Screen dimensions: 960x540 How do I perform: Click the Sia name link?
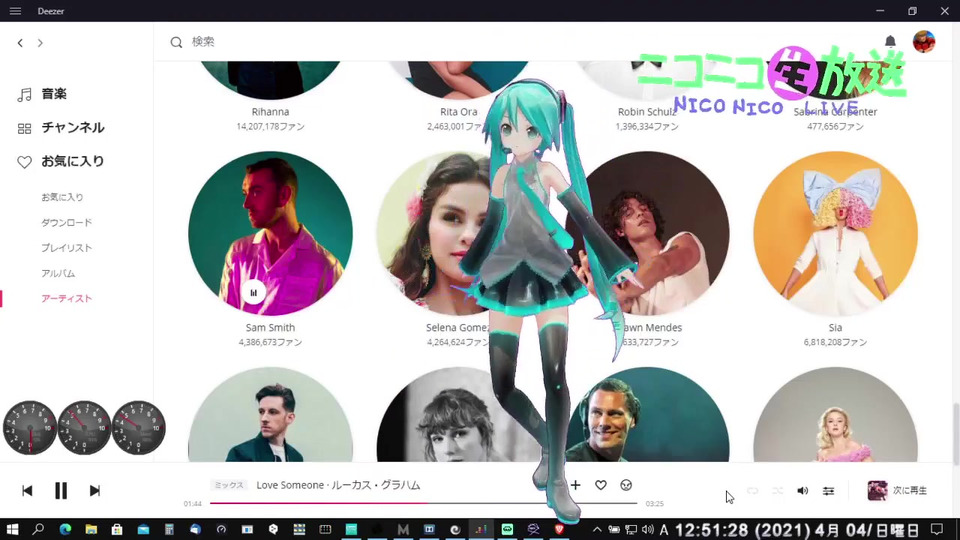835,328
